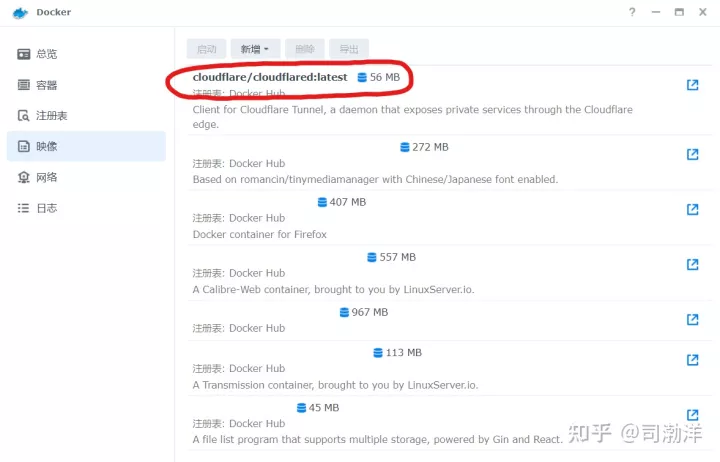The width and height of the screenshot is (720, 462).
Task: Maximize the Docker window
Action: coord(679,12)
